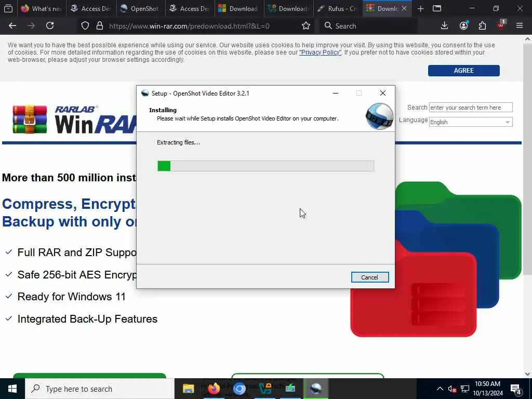The image size is (532, 399).
Task: Expand the Language dropdown set to English
Action: (471, 122)
